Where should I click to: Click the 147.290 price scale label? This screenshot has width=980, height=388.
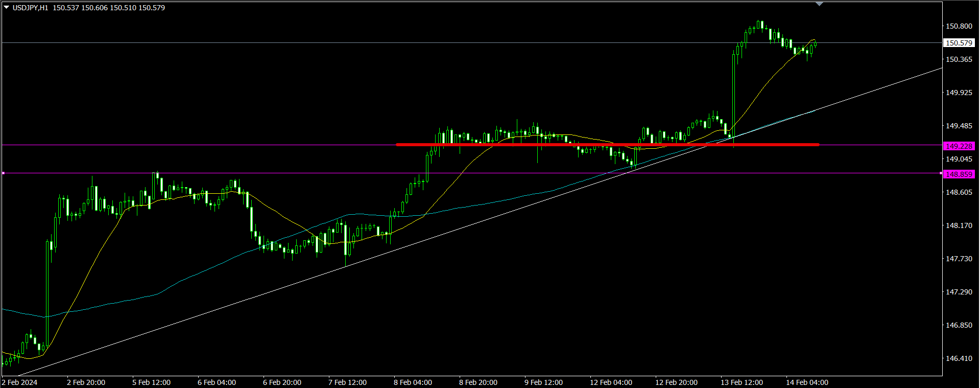click(959, 292)
